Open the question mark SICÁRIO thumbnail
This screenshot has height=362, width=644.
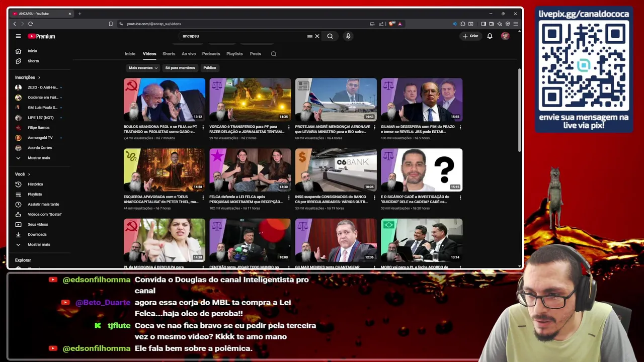[x=422, y=170]
